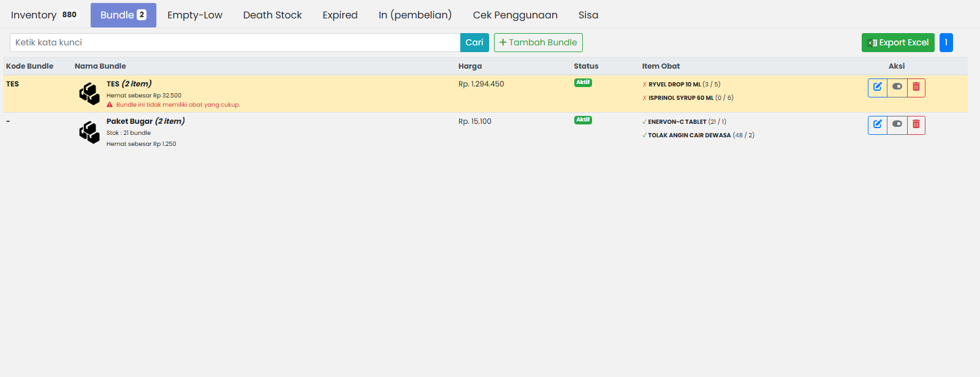Click edit icon for TES bundle
980x377 pixels.
[x=877, y=87]
